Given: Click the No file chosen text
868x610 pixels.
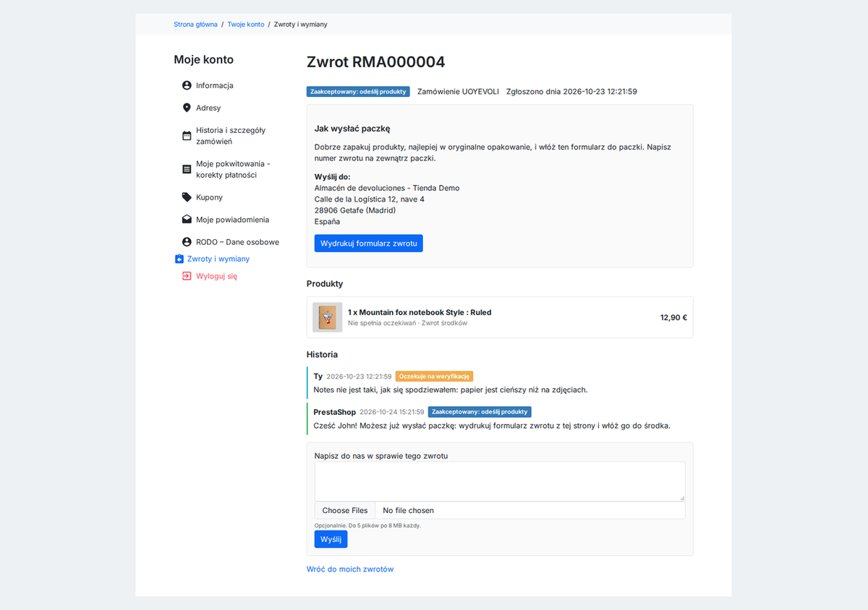Looking at the screenshot, I should coord(409,510).
